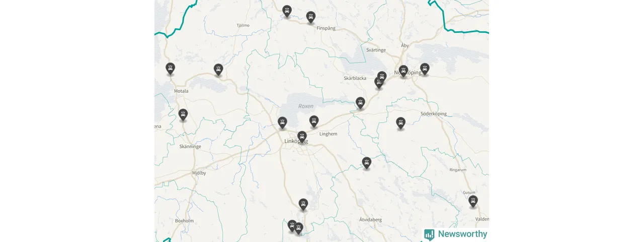Click the marker north of Skänninge
This screenshot has width=644, height=242.
point(183,115)
